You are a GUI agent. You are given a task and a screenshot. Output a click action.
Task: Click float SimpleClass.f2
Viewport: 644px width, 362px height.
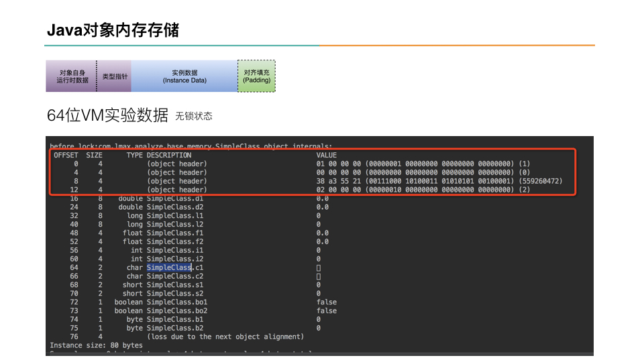(162, 241)
